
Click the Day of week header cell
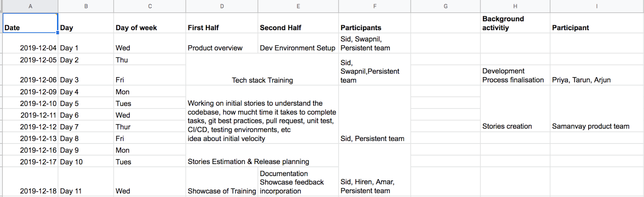pos(150,23)
